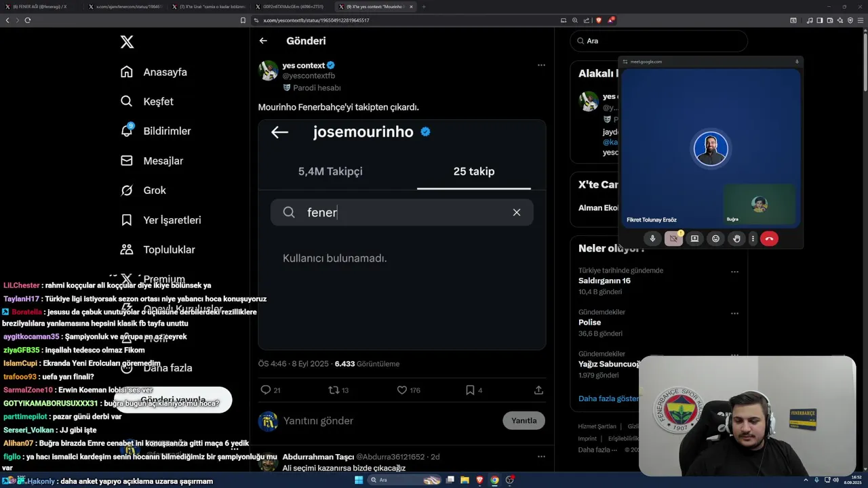Toggle the camera in Google Meet
Image resolution: width=868 pixels, height=488 pixels.
tap(673, 239)
